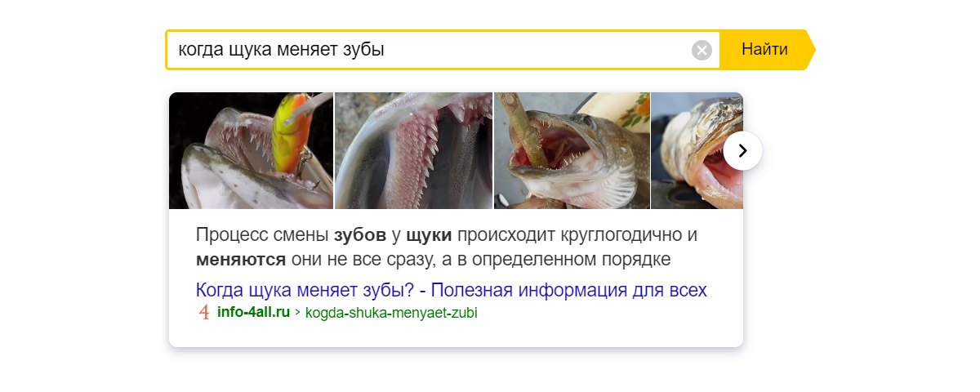
Task: Click 'Полезная информация для всех' in the result title
Action: [568, 290]
